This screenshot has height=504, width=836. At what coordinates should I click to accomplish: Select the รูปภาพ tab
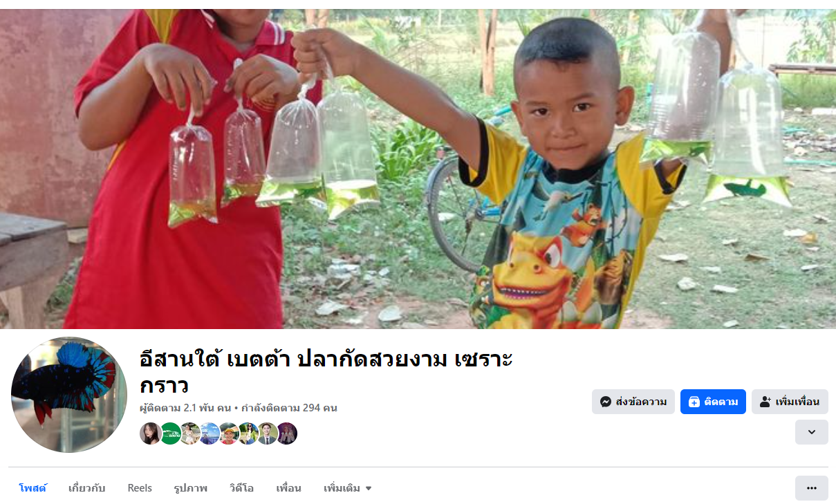tap(191, 488)
